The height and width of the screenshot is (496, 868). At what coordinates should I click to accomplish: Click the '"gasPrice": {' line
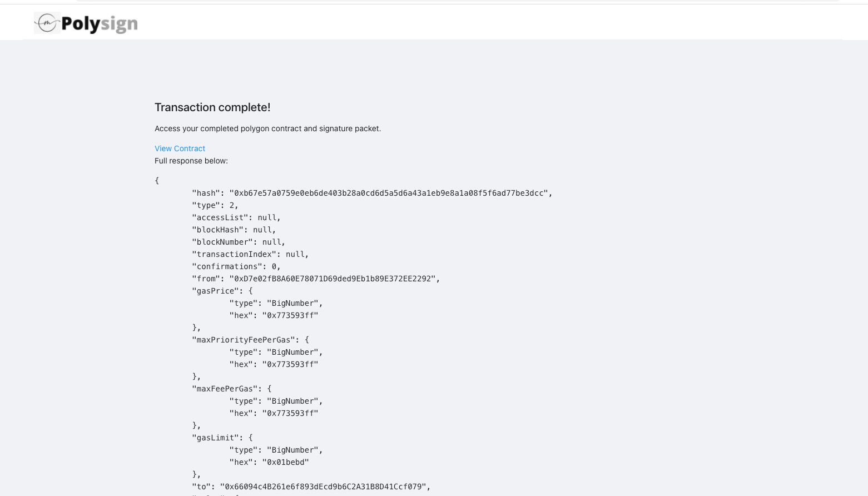(222, 291)
